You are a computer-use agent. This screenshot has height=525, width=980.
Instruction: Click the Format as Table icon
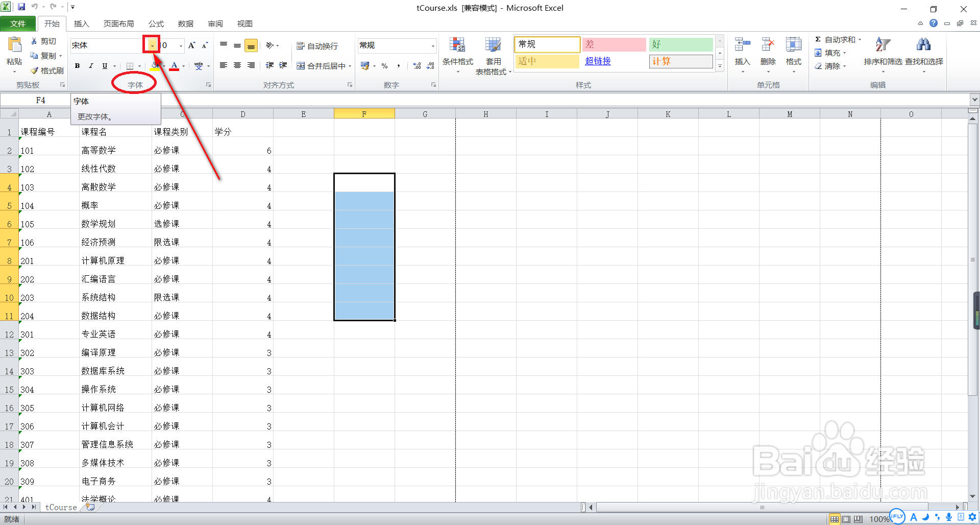pos(493,45)
